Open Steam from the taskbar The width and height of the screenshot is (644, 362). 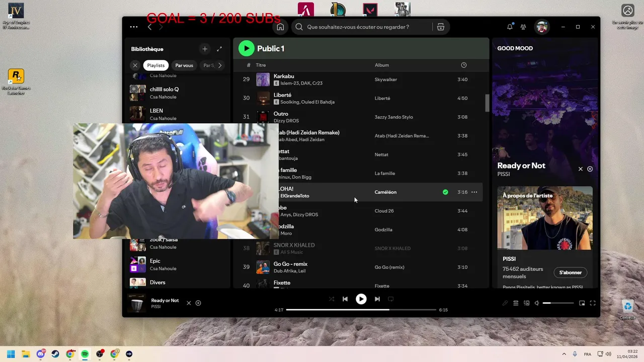click(55, 354)
